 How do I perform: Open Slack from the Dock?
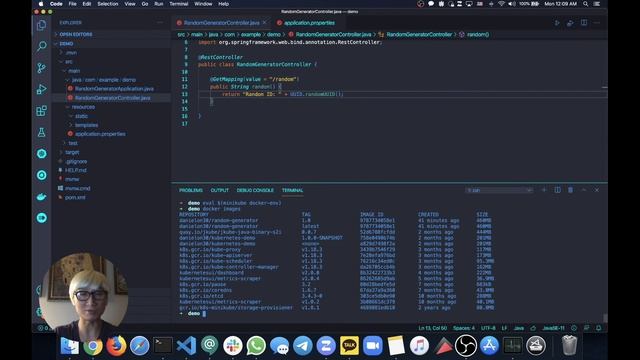(233, 346)
